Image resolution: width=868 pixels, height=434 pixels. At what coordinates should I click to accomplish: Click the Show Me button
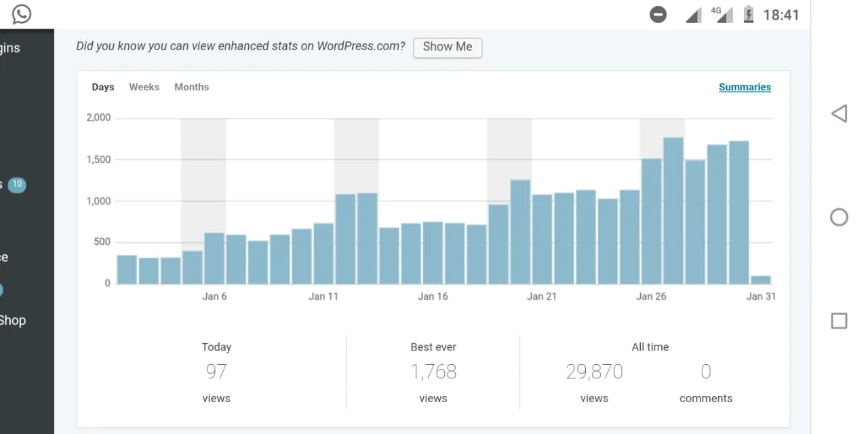[x=448, y=47]
